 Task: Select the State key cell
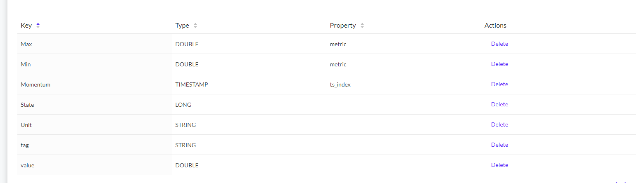point(95,105)
